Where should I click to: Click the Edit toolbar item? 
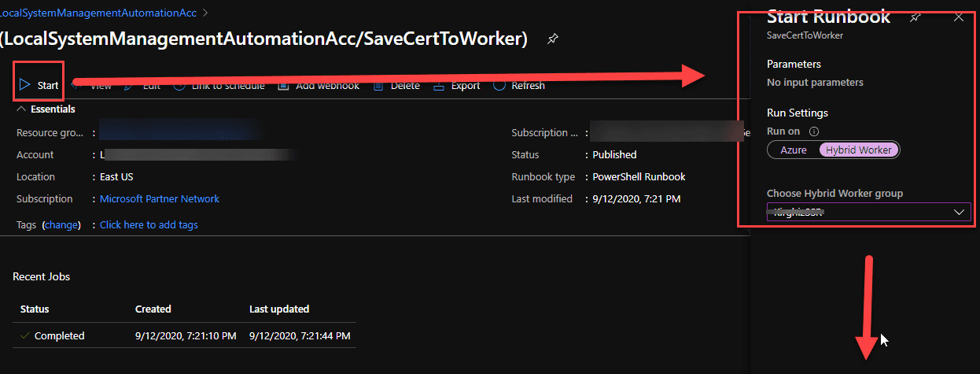pyautogui.click(x=142, y=85)
